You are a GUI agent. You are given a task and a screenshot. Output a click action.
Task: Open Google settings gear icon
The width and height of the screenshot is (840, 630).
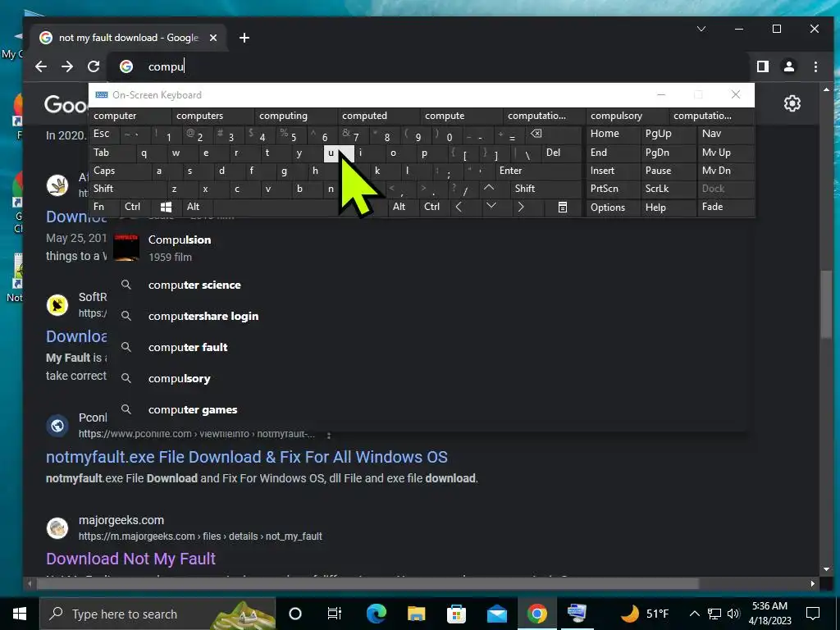792,103
